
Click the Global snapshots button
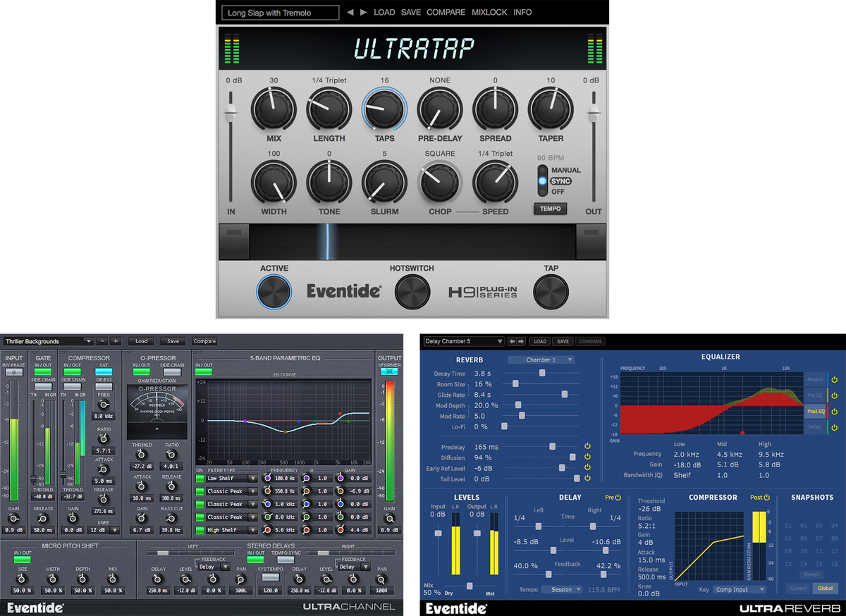coord(825,588)
